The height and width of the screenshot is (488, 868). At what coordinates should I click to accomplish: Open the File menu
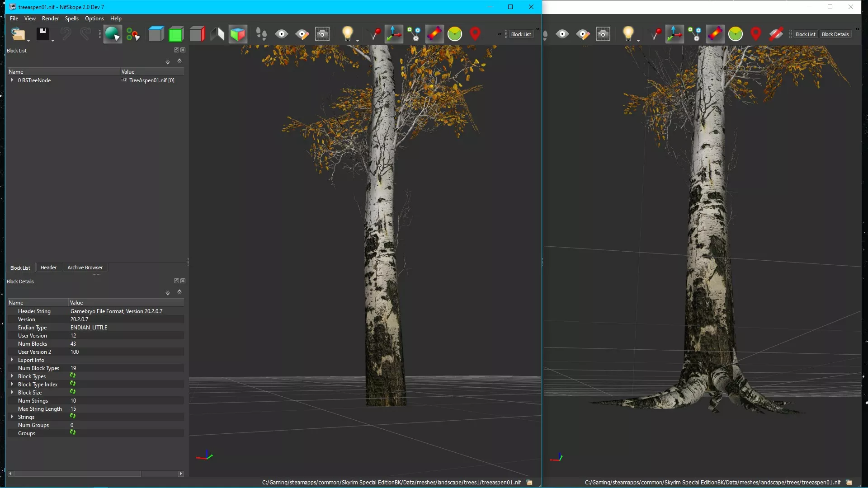tap(14, 19)
